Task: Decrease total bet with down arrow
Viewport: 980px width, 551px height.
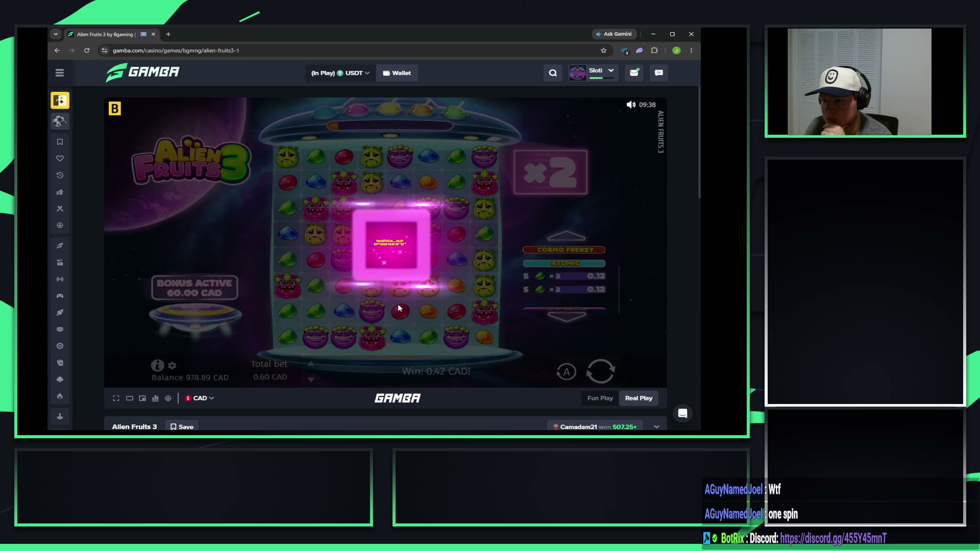Action: [x=311, y=380]
